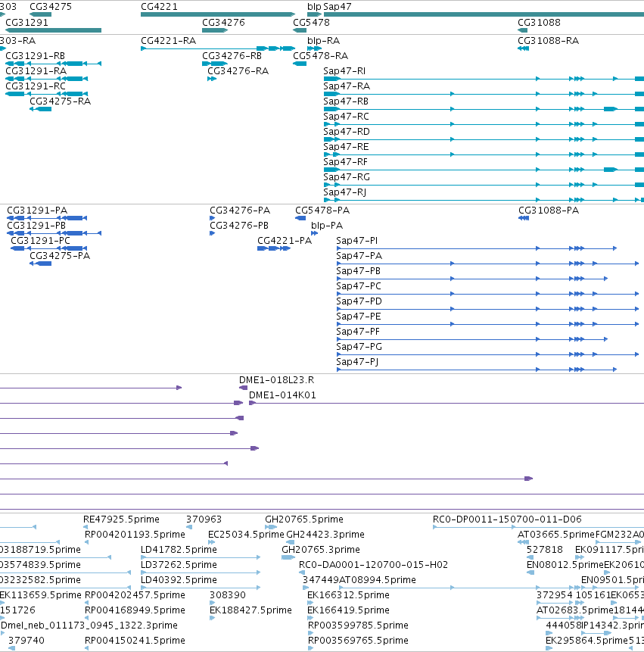Select EST LD37262.5prime
The height and width of the screenshot is (652, 644).
(x=179, y=565)
